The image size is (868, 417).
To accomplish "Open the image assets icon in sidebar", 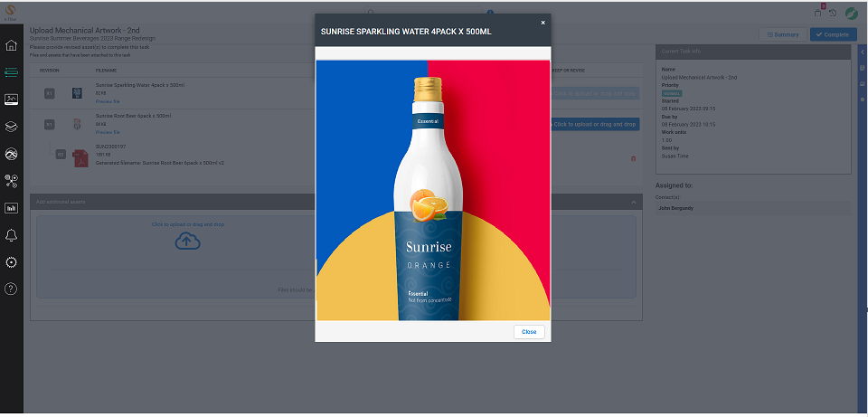I will tap(11, 100).
